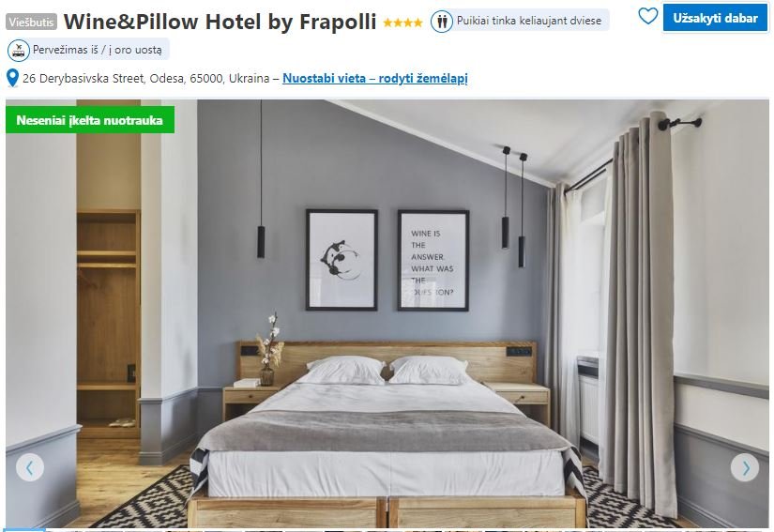Click the blue location pin icon
Viewport: 774px width, 532px height.
pyautogui.click(x=12, y=79)
